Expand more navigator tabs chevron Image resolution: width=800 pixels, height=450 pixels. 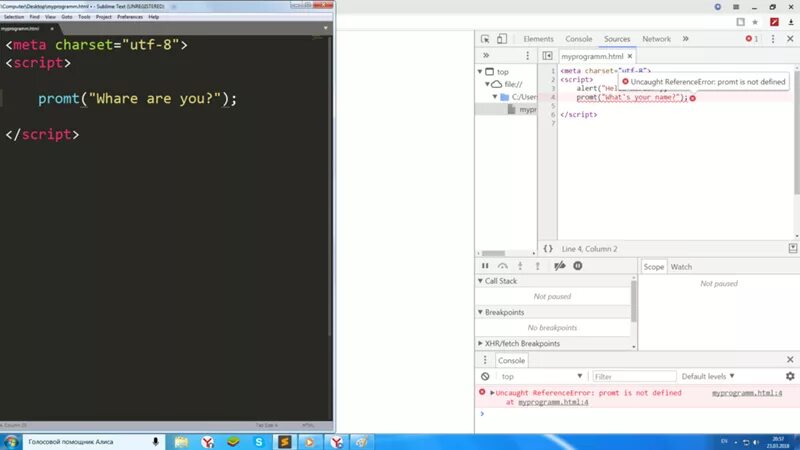click(486, 55)
